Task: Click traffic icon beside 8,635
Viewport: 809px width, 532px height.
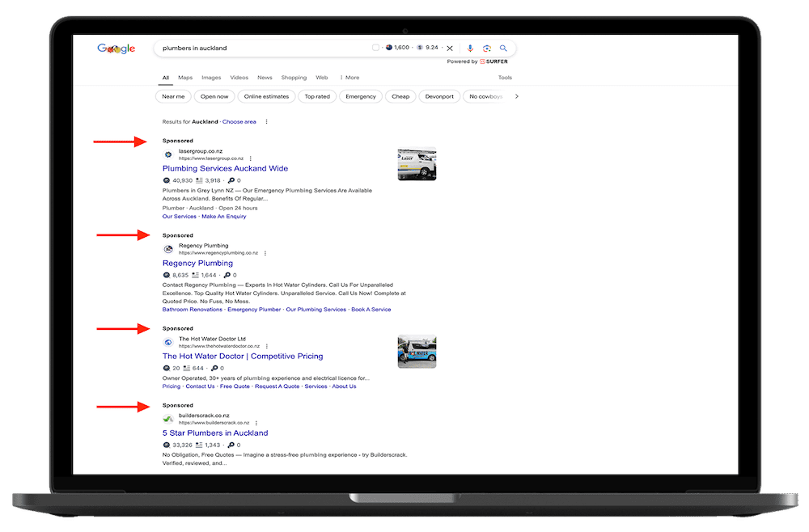Action: click(166, 275)
